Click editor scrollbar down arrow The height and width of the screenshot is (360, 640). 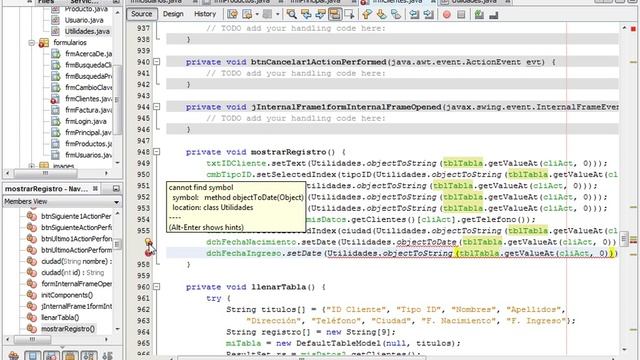click(624, 349)
